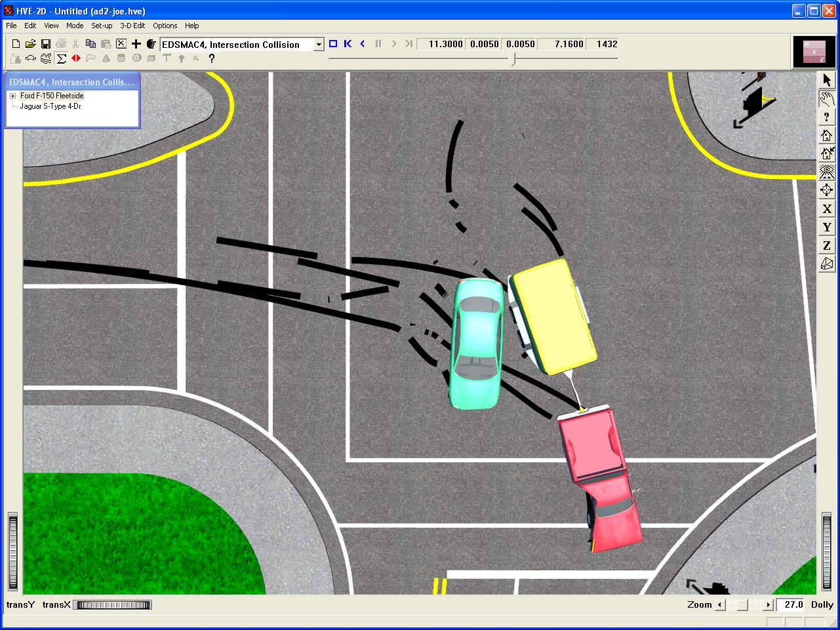Image resolution: width=840 pixels, height=630 pixels.
Task: Rewind simulation to the start
Action: pos(348,44)
